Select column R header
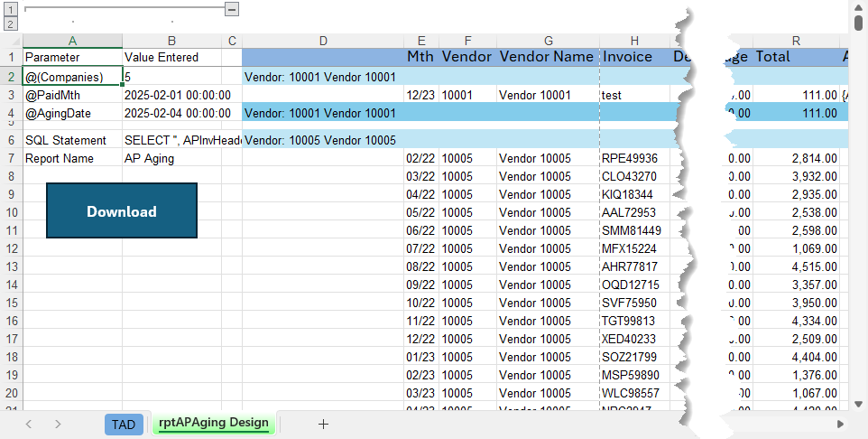Viewport: 868px width, 439px height. [x=796, y=41]
